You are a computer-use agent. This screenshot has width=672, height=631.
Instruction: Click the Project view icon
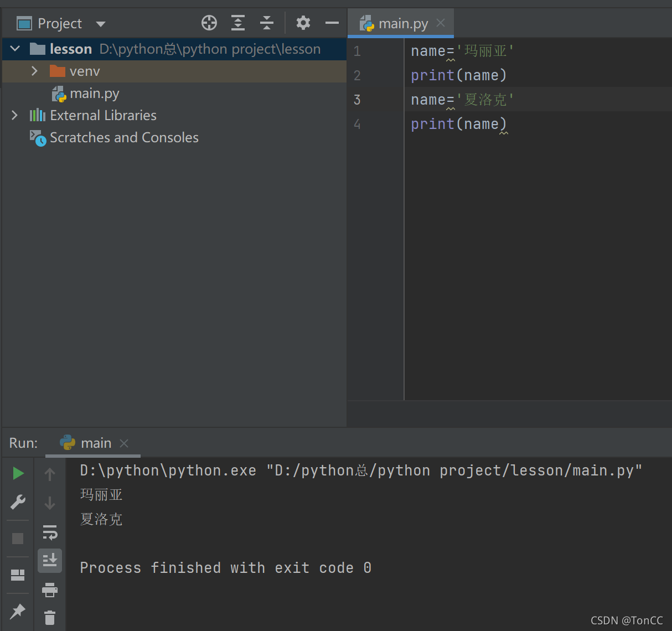tap(24, 23)
